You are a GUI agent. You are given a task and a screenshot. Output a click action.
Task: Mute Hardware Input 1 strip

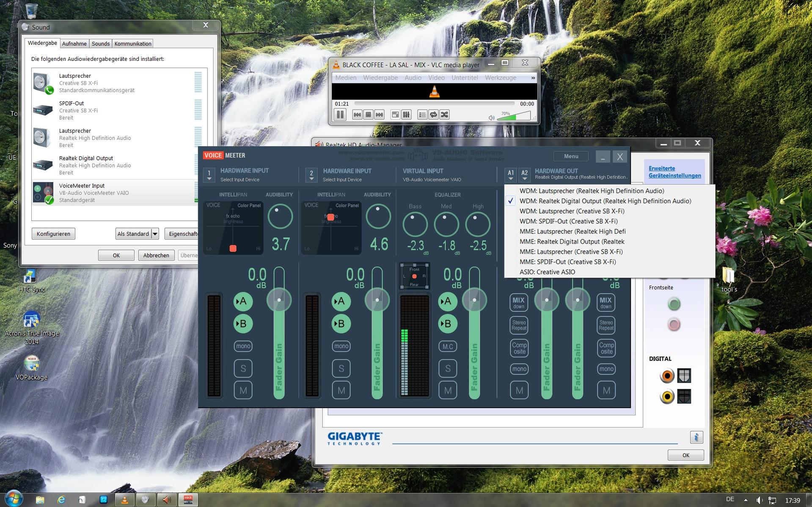tap(243, 390)
